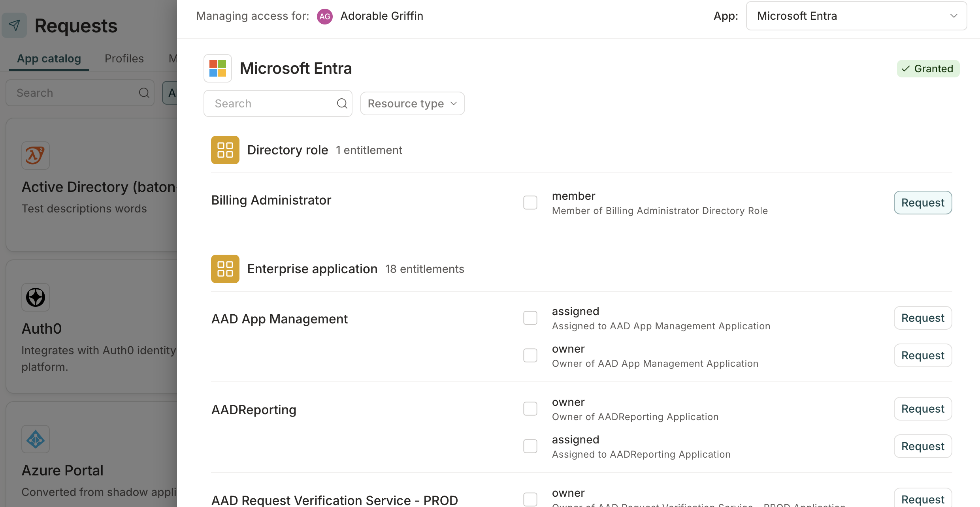This screenshot has width=980, height=507.
Task: Click 'Assigned to AADReporting Application' description
Action: click(x=641, y=454)
